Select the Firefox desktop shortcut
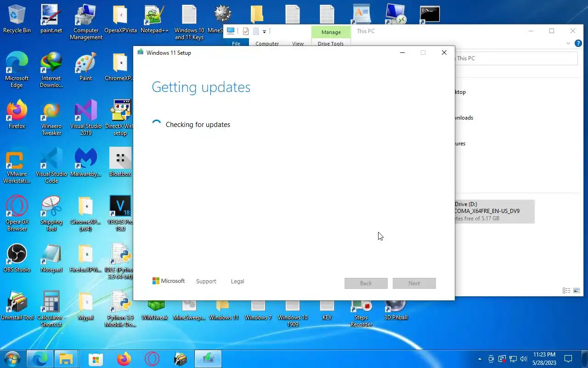 click(17, 115)
